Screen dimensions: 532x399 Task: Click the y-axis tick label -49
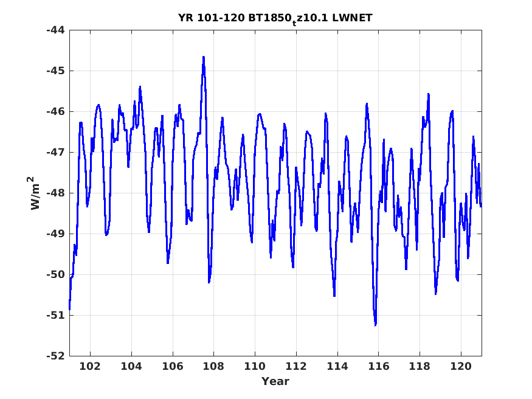tap(55, 234)
